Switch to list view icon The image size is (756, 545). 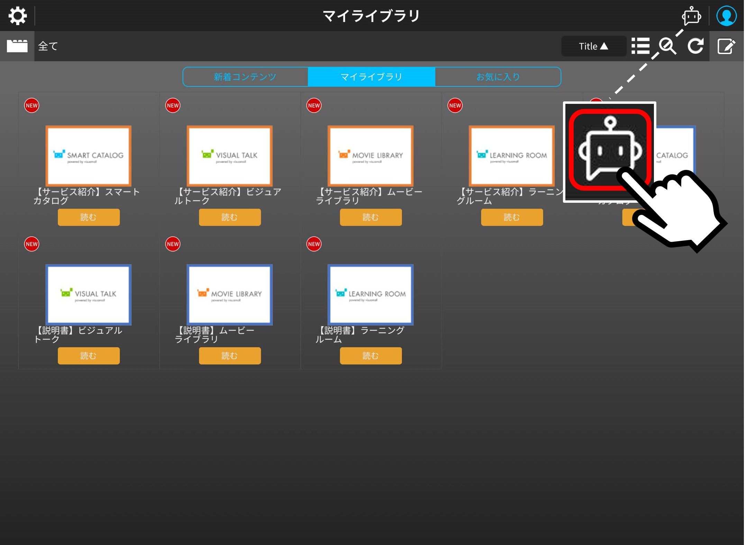640,46
